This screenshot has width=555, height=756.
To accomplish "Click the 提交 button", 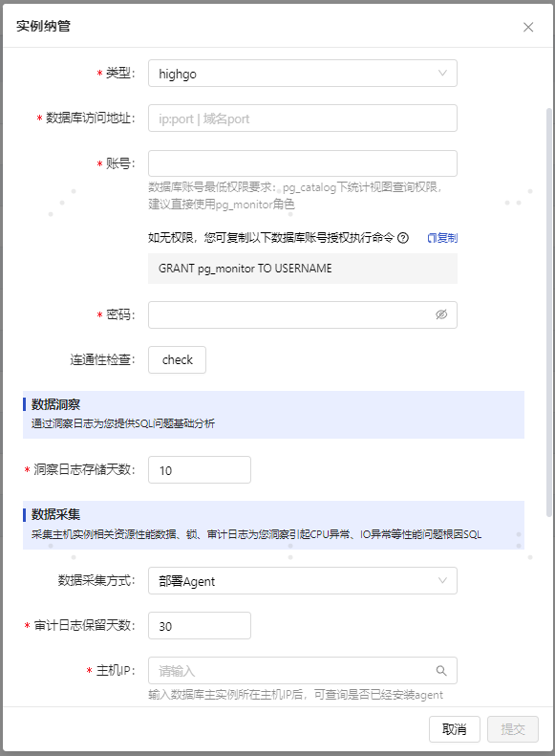I will coord(513,729).
